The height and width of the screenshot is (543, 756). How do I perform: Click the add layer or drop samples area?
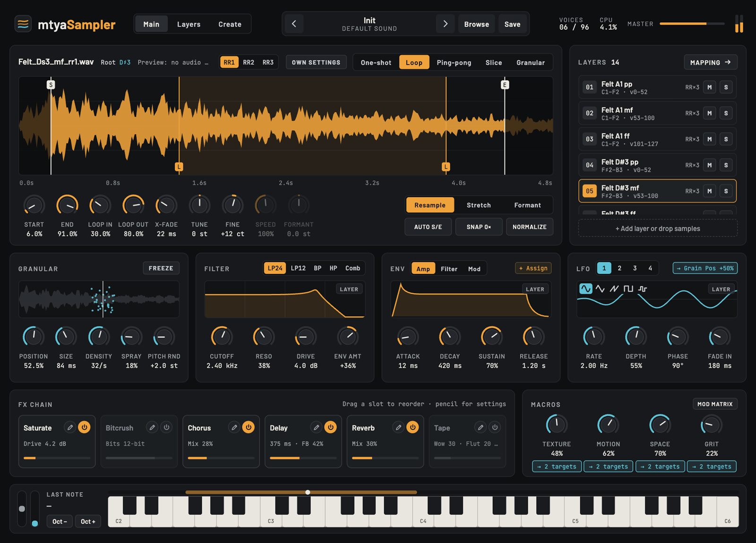tap(658, 229)
